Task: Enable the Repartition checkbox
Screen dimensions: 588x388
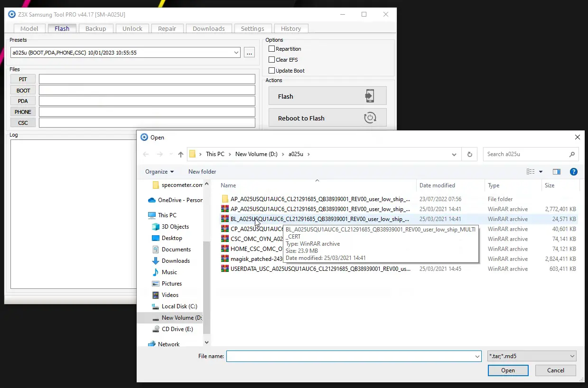Action: 271,49
